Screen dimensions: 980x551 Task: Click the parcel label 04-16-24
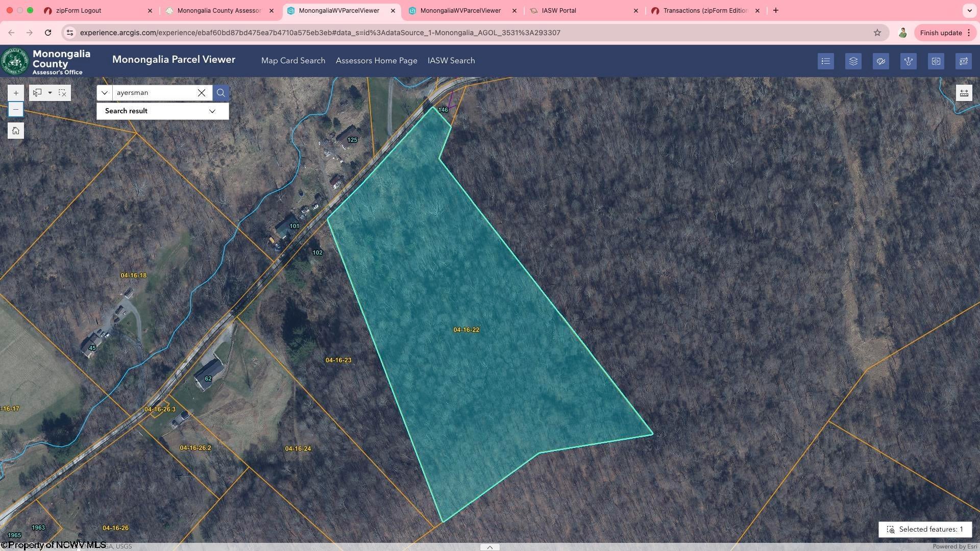(x=298, y=449)
